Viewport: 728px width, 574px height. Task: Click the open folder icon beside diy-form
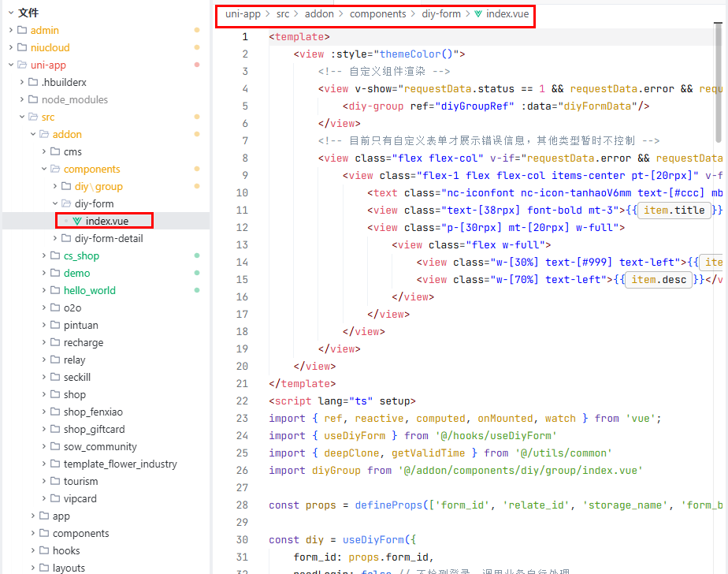[66, 203]
